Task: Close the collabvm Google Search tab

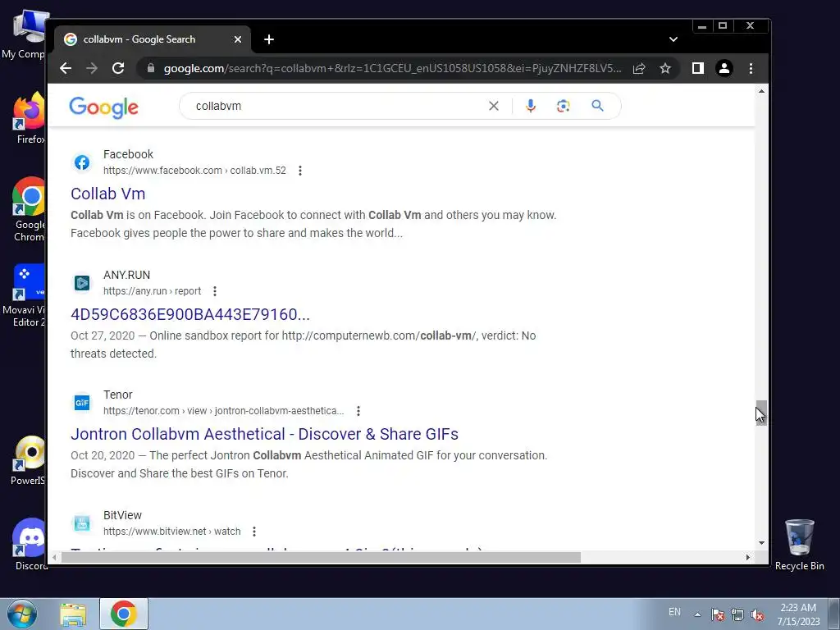Action: 238,39
